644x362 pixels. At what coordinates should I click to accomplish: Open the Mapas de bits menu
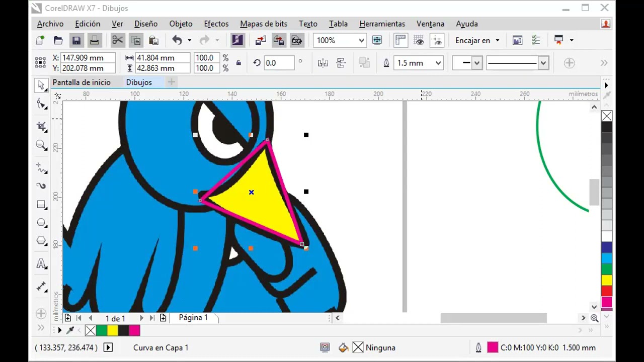pos(264,24)
